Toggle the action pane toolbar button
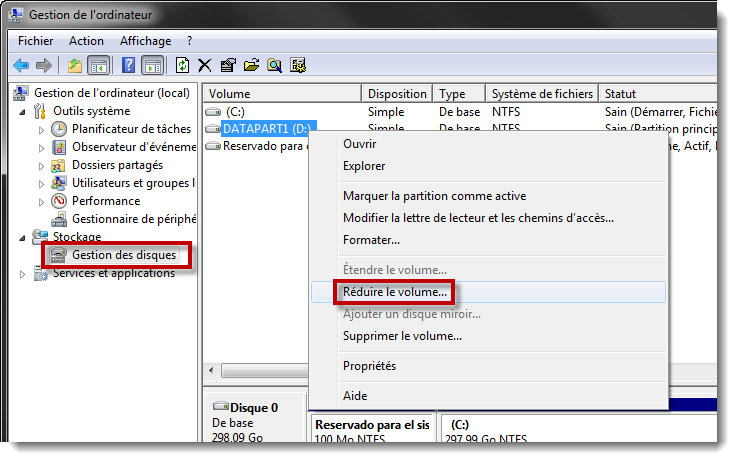Image resolution: width=737 pixels, height=462 pixels. (152, 66)
